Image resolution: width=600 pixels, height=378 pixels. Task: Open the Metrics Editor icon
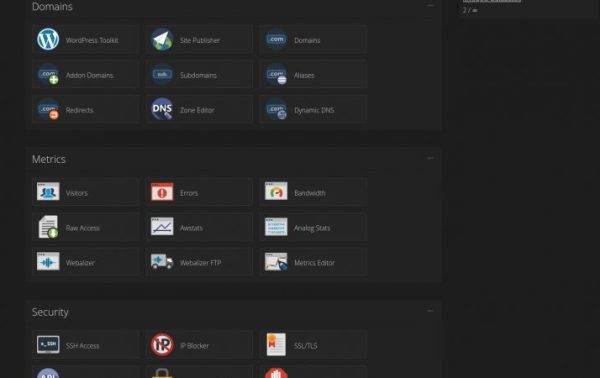[x=276, y=262]
